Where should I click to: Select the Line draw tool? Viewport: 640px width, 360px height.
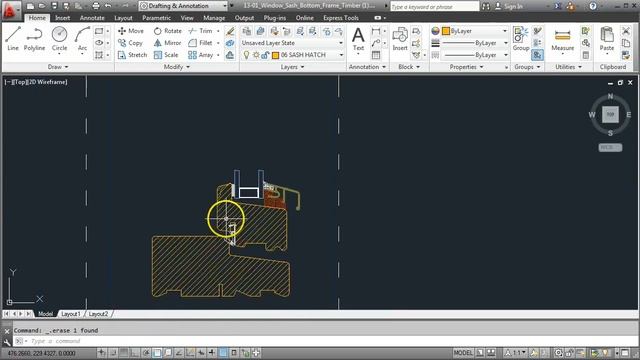[x=13, y=39]
